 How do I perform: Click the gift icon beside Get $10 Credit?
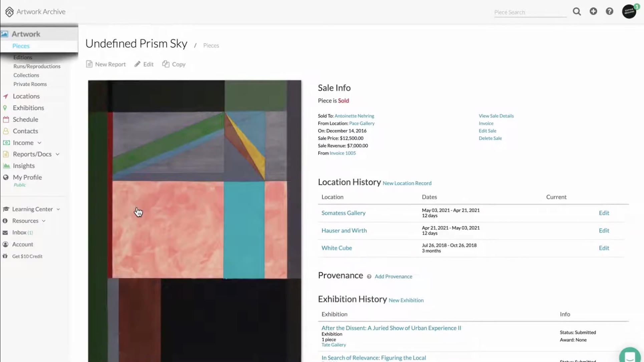5,256
